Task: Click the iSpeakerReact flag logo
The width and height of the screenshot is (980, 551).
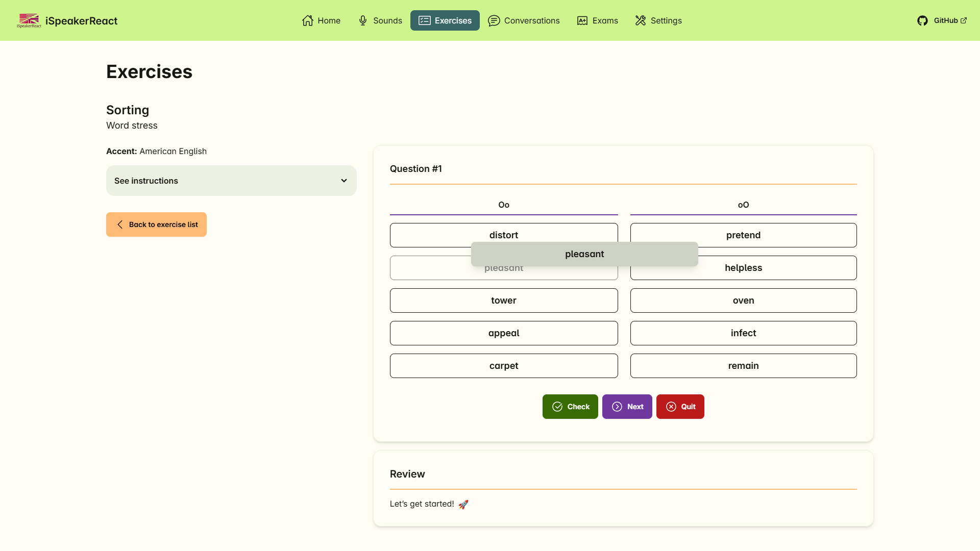Action: click(x=29, y=20)
